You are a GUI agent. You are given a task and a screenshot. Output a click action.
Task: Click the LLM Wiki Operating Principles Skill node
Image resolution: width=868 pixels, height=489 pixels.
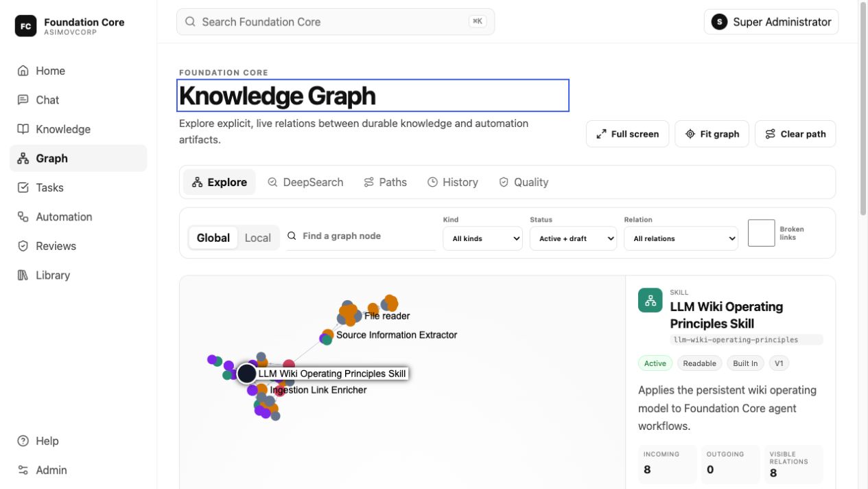tap(247, 374)
